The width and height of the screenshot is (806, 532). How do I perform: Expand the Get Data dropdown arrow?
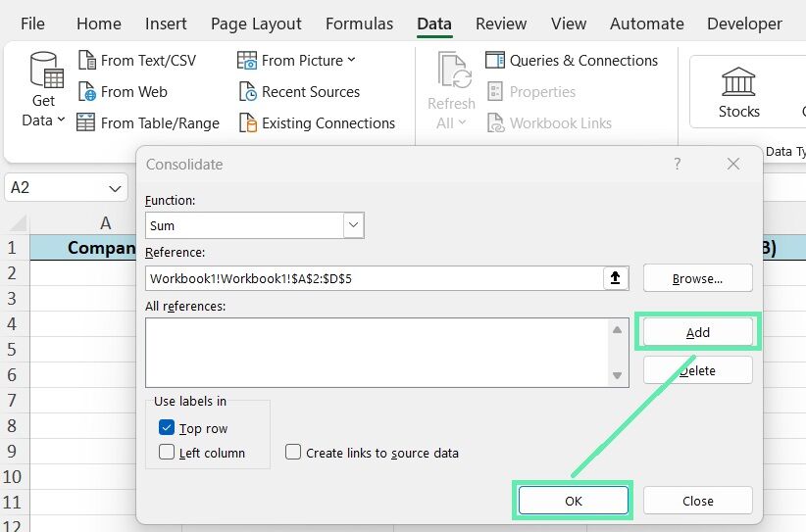[61, 120]
